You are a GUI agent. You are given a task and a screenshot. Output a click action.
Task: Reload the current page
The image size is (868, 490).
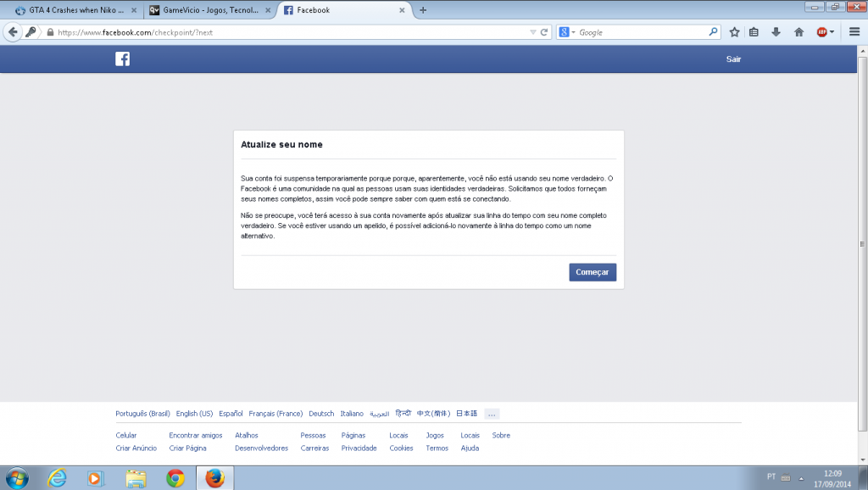[x=542, y=31]
